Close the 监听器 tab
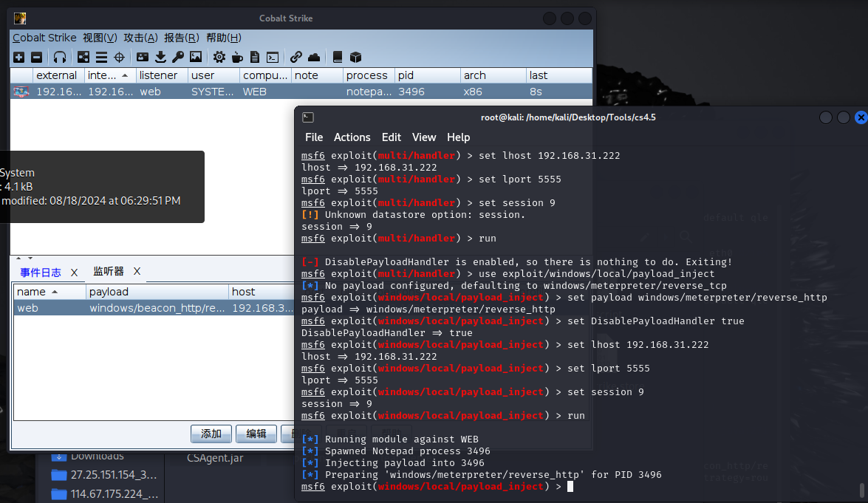 pos(137,271)
